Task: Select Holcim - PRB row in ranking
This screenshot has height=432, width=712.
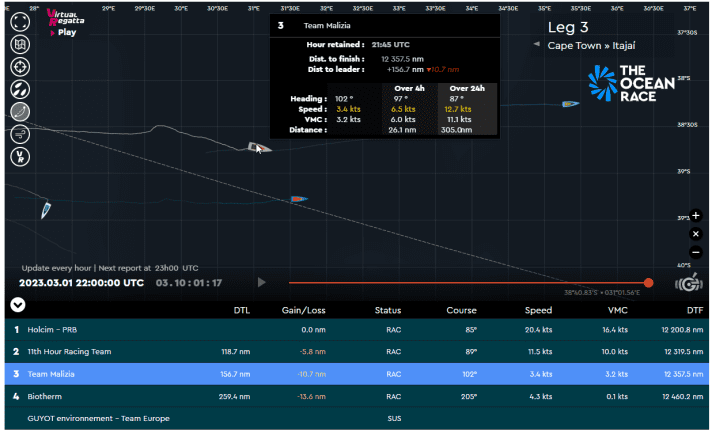Action: point(355,328)
